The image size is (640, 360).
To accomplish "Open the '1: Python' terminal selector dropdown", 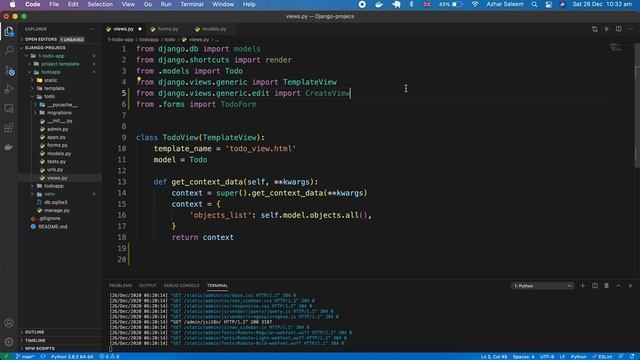I will pyautogui.click(x=542, y=286).
